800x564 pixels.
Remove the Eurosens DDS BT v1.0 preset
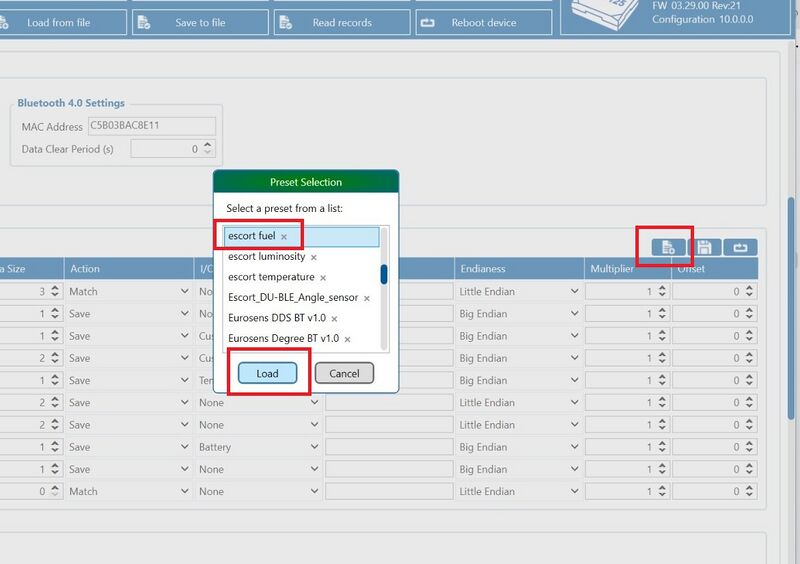click(334, 318)
